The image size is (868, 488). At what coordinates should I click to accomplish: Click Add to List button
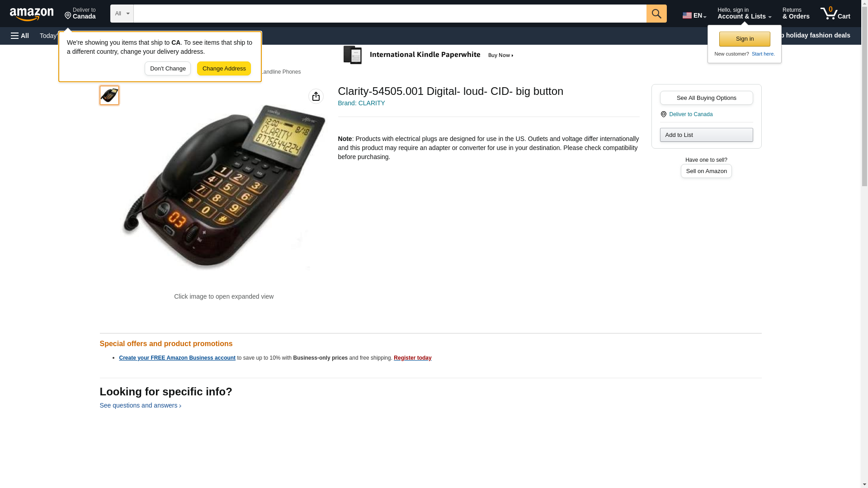coord(706,135)
